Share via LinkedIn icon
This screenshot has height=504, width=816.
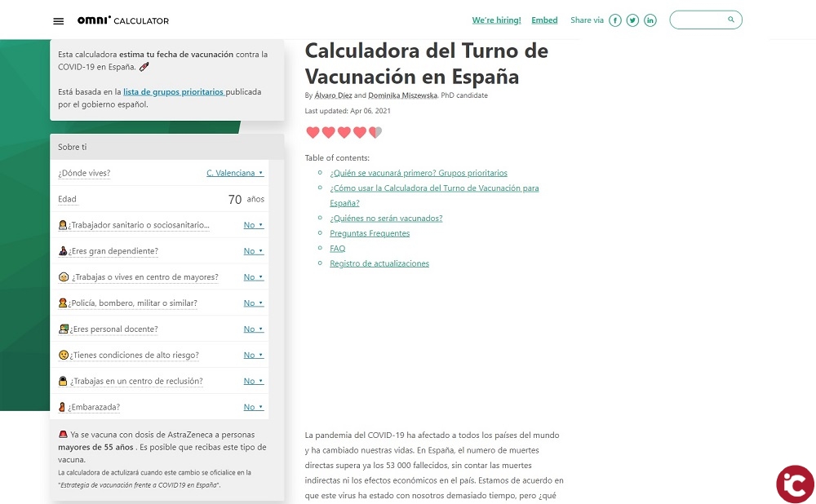(x=650, y=20)
